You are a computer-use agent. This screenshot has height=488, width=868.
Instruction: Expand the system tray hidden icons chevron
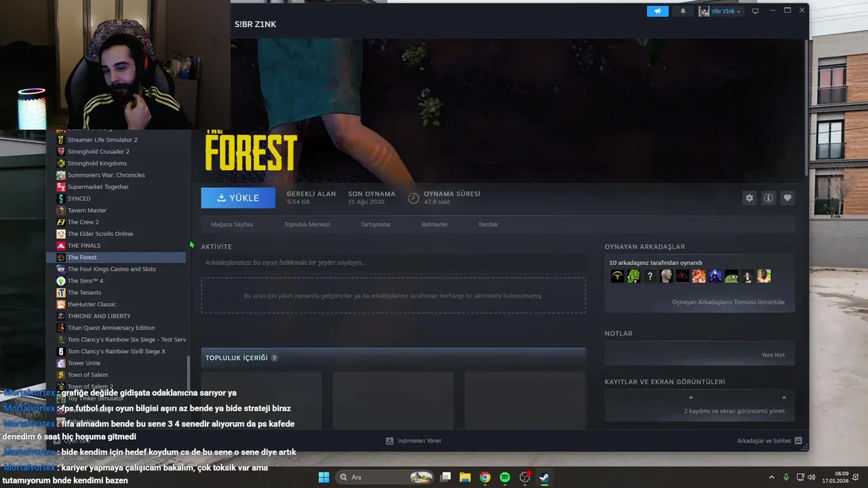pos(771,477)
